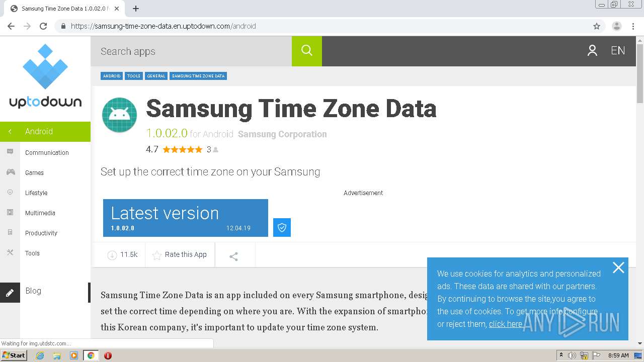Open the Multimedia film icon
644x362 pixels.
[x=10, y=212]
